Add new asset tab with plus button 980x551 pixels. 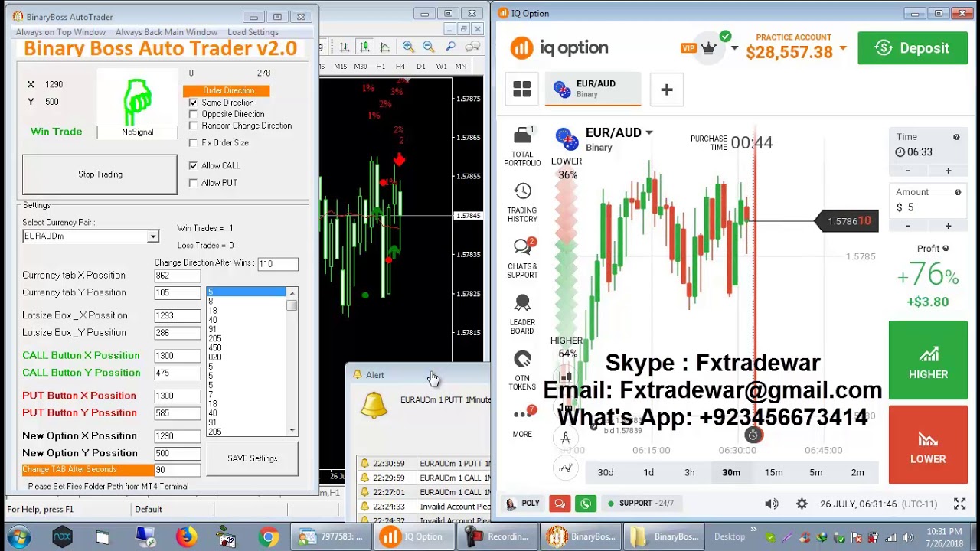pyautogui.click(x=666, y=90)
